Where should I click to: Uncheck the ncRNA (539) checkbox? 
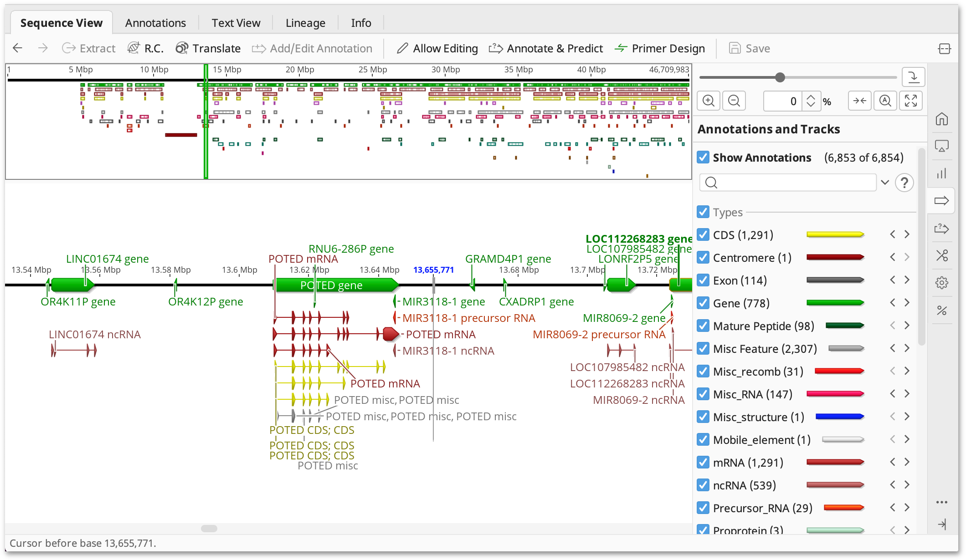(x=703, y=485)
